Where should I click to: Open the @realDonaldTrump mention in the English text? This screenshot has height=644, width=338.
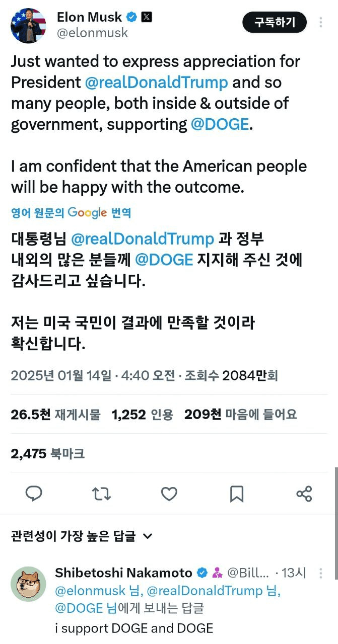coord(157,82)
